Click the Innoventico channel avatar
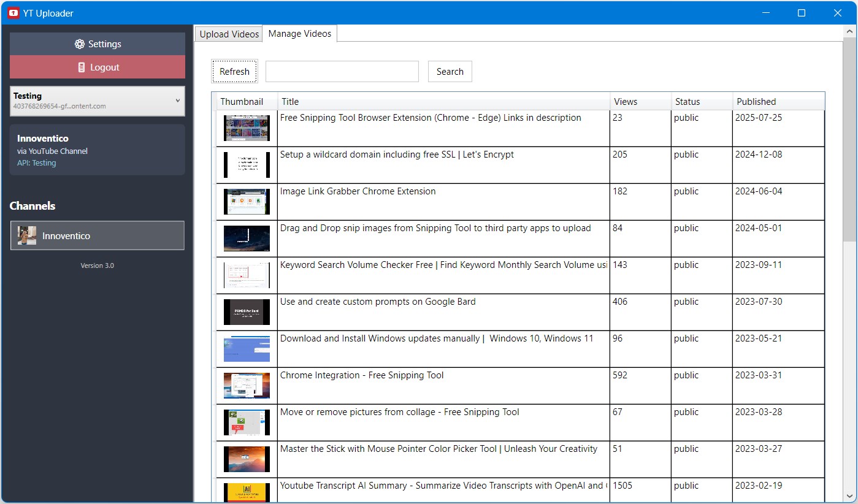 pyautogui.click(x=26, y=235)
